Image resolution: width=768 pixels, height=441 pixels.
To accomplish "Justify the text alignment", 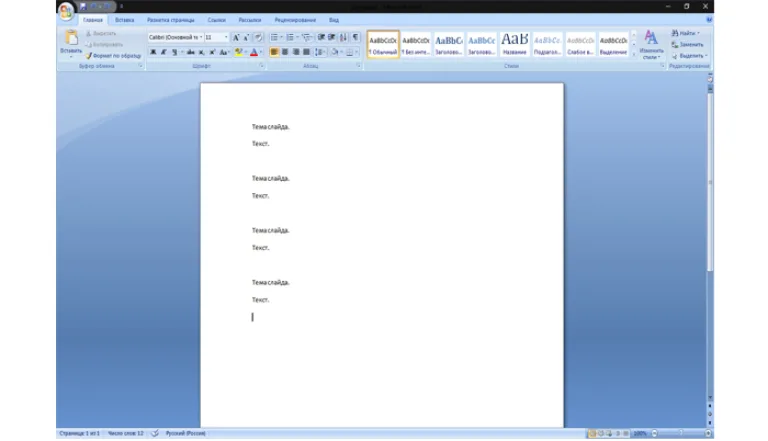I will pyautogui.click(x=307, y=52).
